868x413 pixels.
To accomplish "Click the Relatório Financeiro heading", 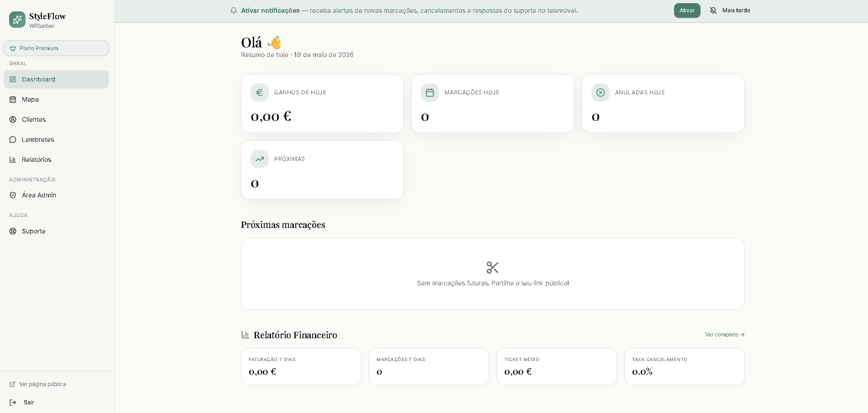I will 295,335.
